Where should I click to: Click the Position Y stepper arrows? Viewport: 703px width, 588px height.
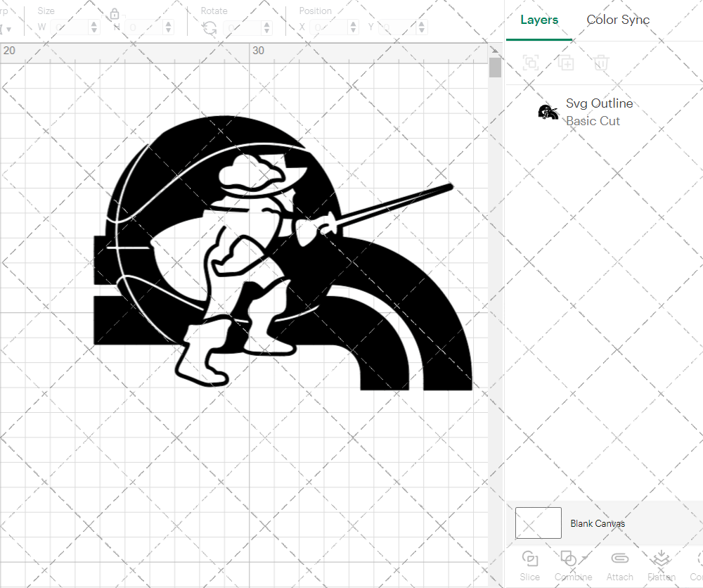[x=421, y=27]
